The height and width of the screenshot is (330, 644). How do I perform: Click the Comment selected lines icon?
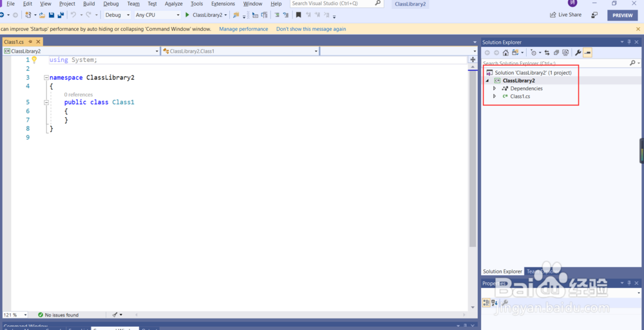[277, 15]
